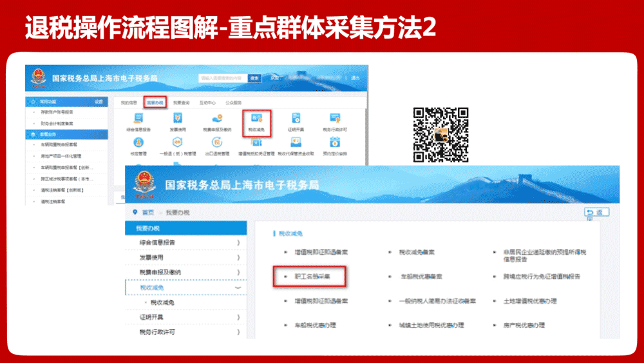Open the 跨境应税行为免征增值税报告 link
644x363 pixels.
click(x=542, y=276)
